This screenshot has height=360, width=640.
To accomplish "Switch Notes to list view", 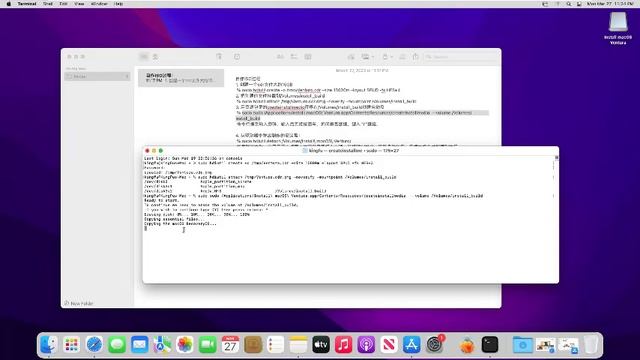I will (x=144, y=57).
